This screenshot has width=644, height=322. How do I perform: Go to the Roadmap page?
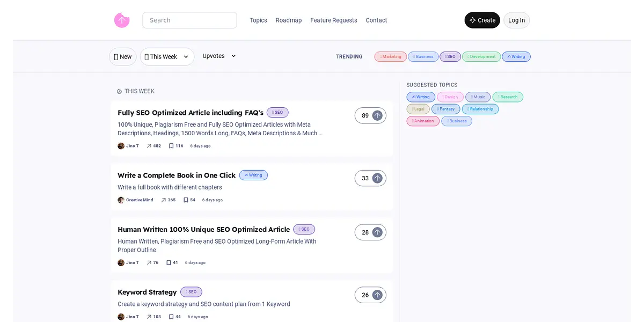(288, 20)
